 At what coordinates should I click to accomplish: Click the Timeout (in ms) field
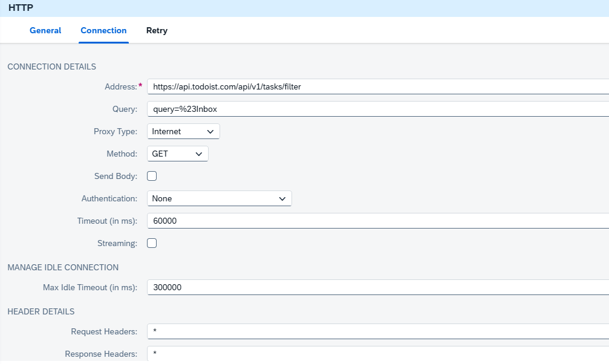378,221
